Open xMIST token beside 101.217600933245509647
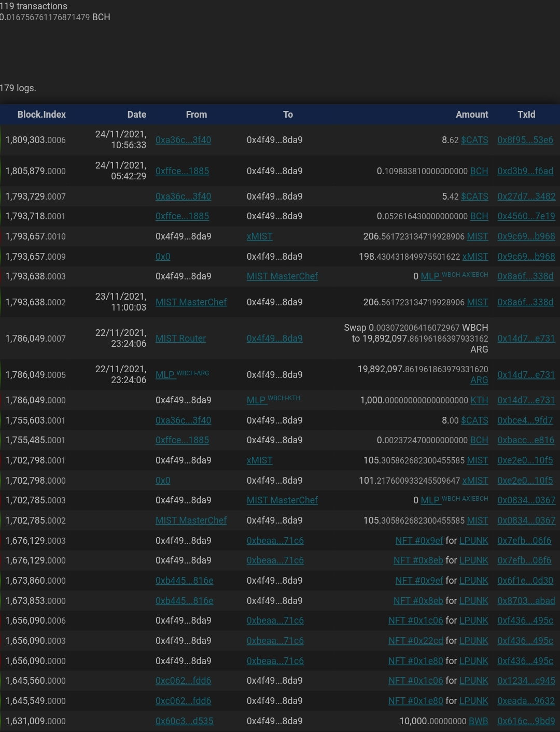The image size is (560, 732). click(x=475, y=481)
